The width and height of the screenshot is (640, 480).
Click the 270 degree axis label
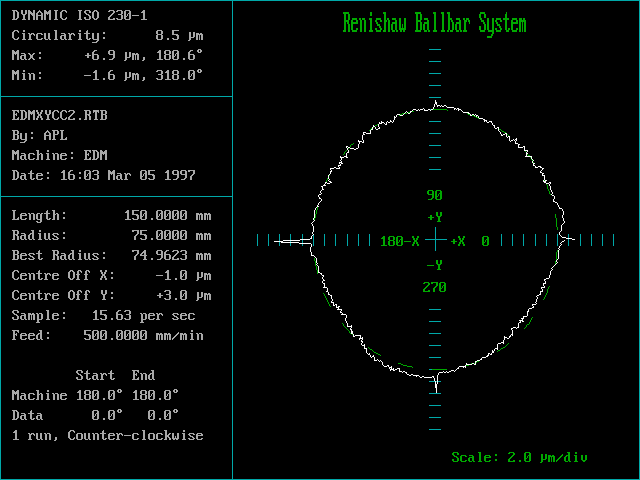click(x=435, y=287)
